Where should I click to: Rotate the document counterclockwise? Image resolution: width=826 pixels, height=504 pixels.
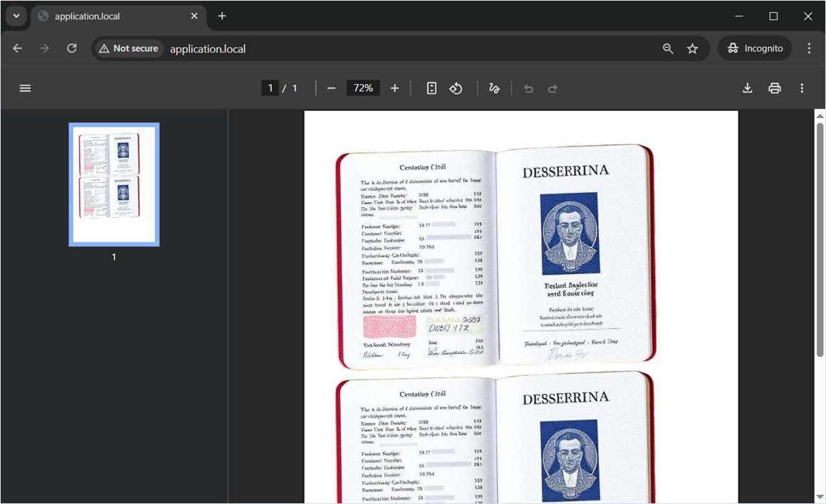456,88
